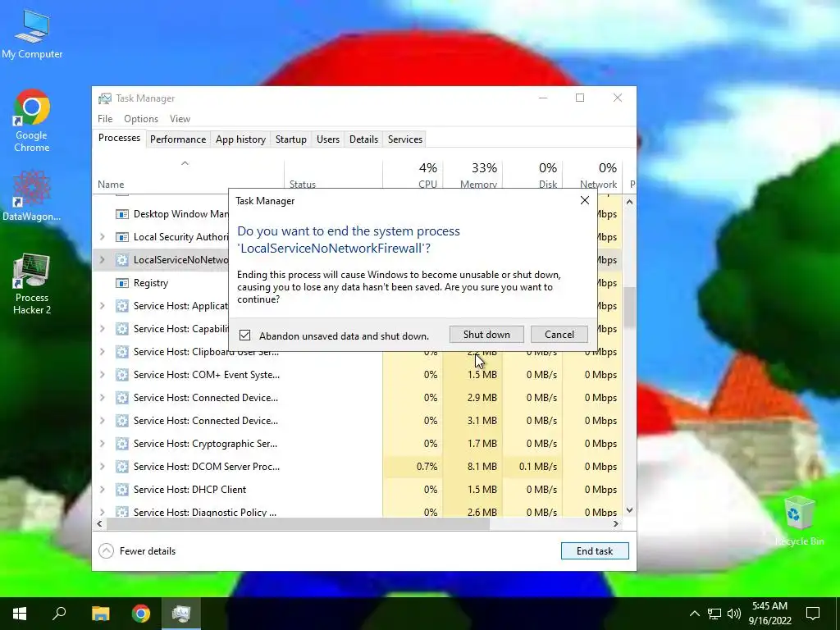
Task: Open the DataWagon desktop shortcut
Action: point(32,195)
